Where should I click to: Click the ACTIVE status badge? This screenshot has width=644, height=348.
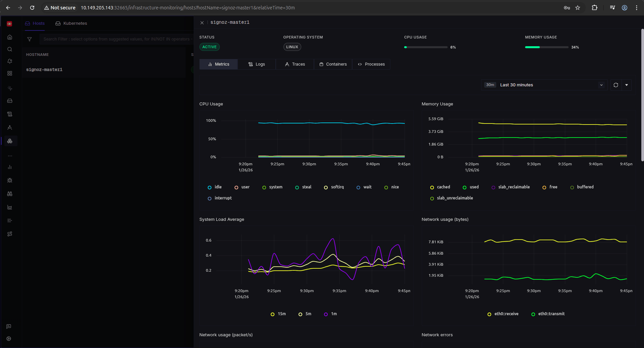click(209, 47)
